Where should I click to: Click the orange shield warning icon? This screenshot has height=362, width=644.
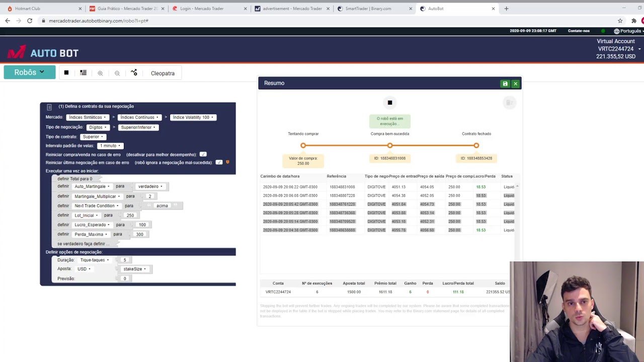click(x=227, y=162)
